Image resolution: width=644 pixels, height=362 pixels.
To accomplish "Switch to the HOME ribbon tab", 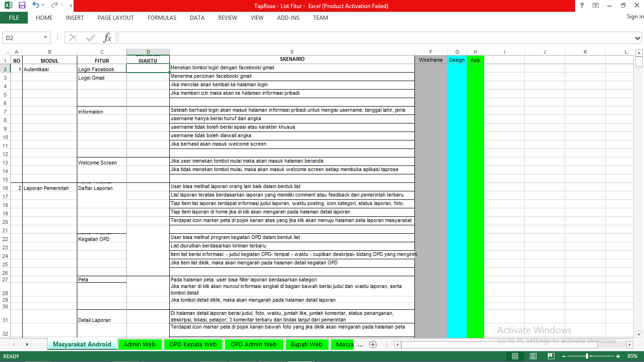I will pyautogui.click(x=44, y=18).
